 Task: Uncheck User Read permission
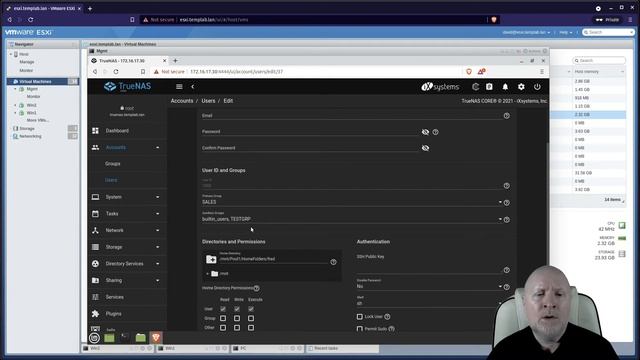pos(223,309)
